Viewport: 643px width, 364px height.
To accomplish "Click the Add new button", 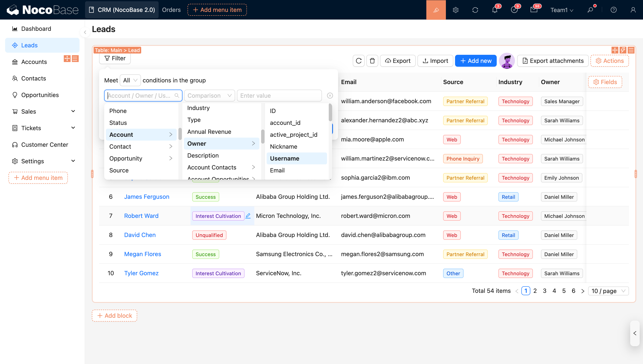I will pyautogui.click(x=476, y=61).
